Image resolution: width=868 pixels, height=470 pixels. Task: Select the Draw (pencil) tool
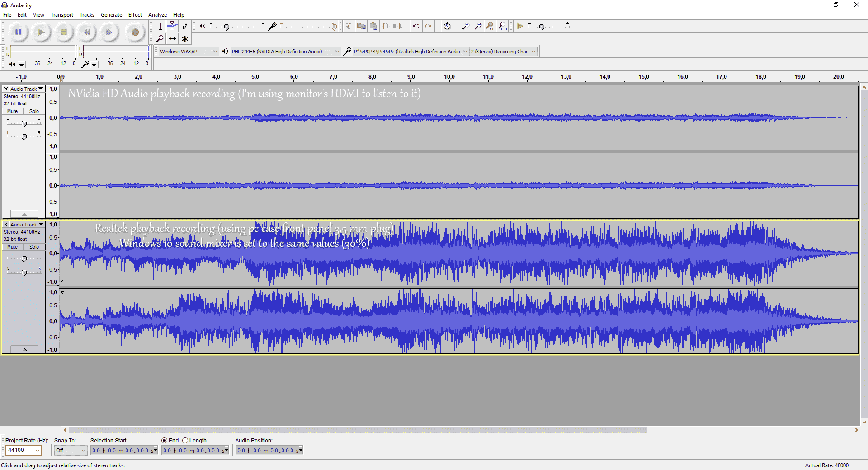point(184,26)
